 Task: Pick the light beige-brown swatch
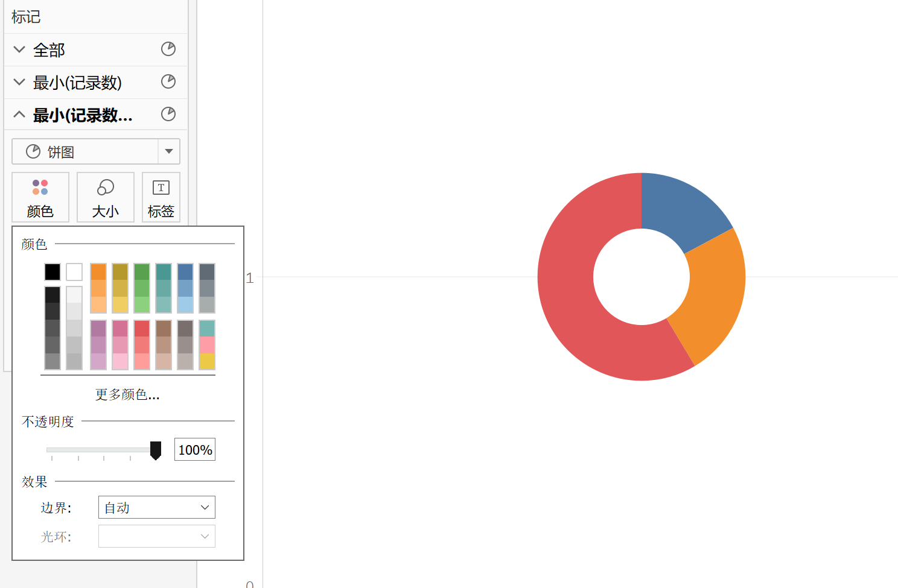click(x=164, y=361)
